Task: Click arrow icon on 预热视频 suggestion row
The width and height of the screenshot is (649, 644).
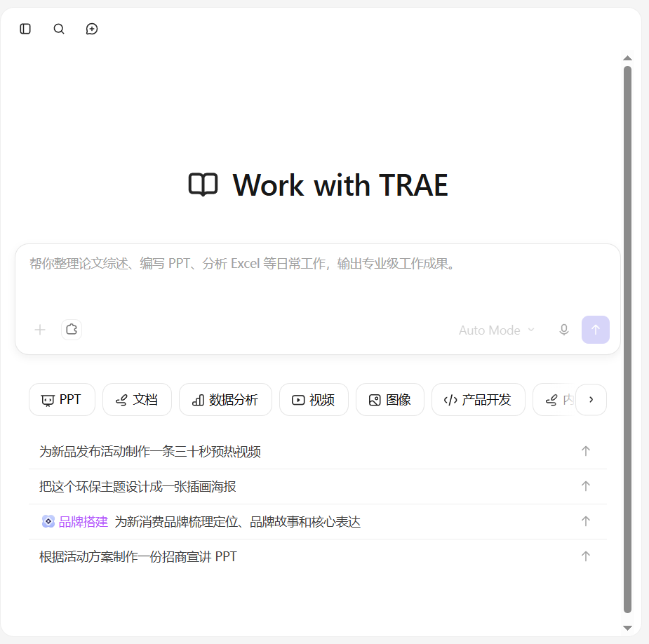Action: point(586,451)
